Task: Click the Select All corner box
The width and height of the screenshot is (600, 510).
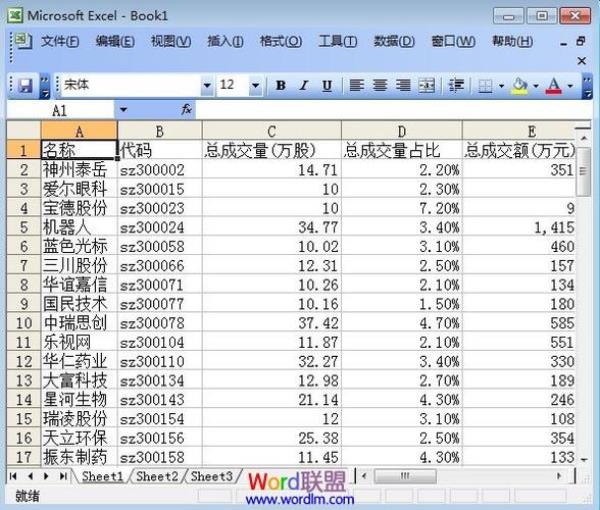Action: [24, 131]
